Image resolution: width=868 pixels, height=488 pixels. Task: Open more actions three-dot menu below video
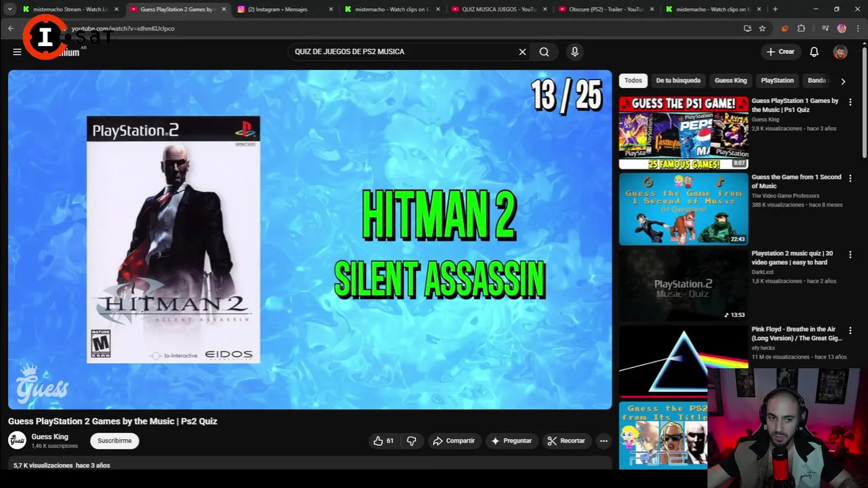click(604, 441)
